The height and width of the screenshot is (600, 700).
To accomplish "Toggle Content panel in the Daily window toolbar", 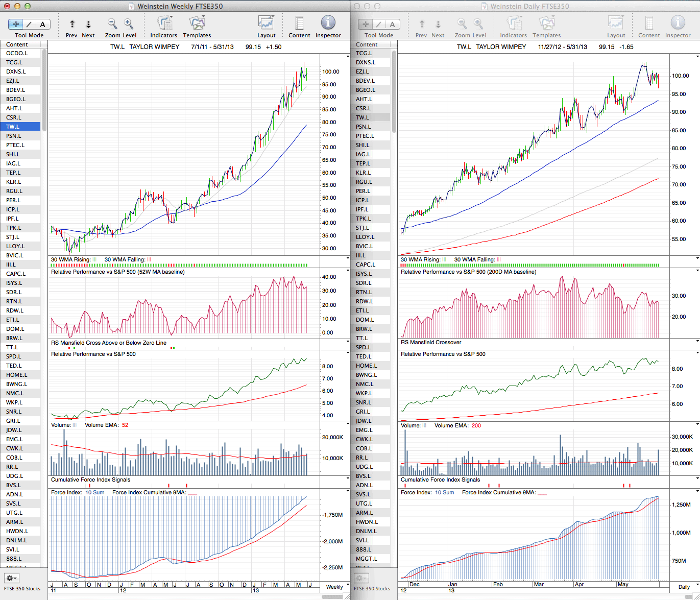I will [649, 23].
